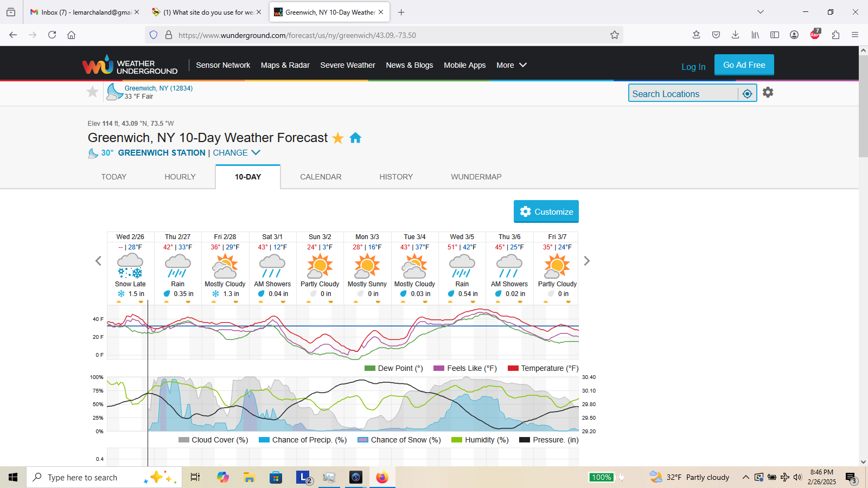Expand the CHANGE station dropdown
This screenshot has width=868, height=488.
point(237,153)
